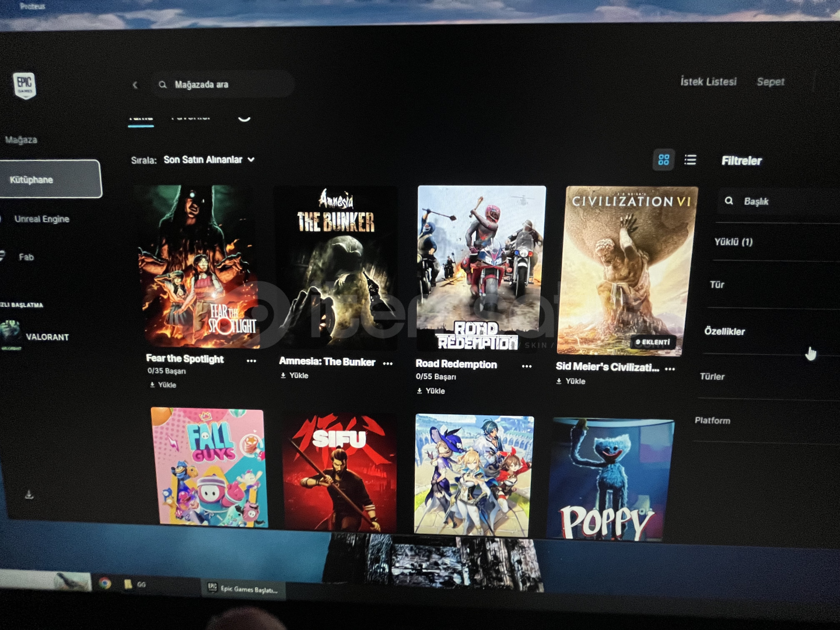Click the "Road Redemption" title text

(x=456, y=364)
